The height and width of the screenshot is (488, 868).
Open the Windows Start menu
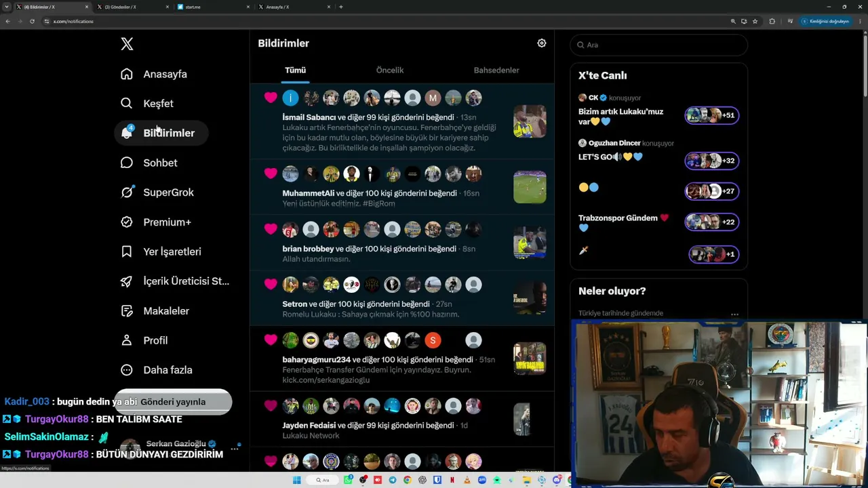(296, 480)
